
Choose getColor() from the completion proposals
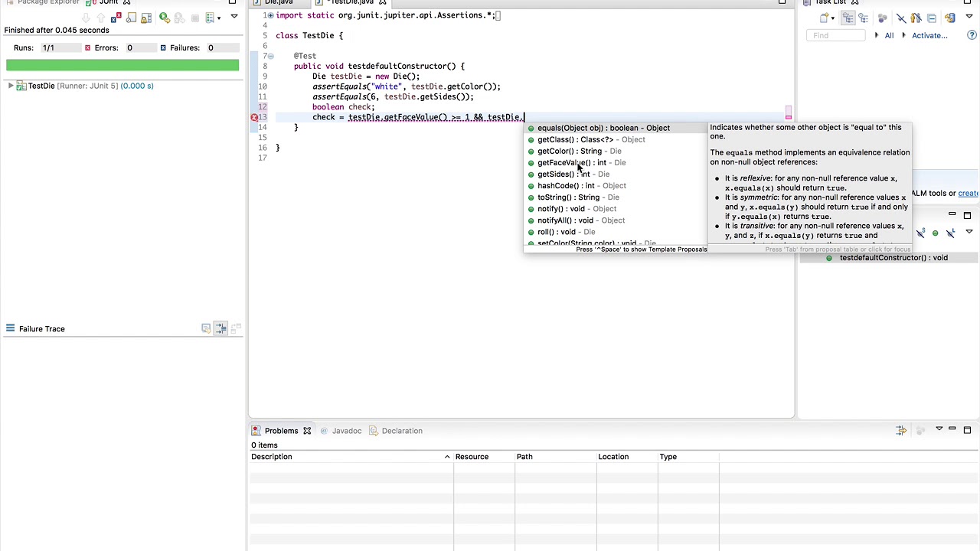coord(615,151)
